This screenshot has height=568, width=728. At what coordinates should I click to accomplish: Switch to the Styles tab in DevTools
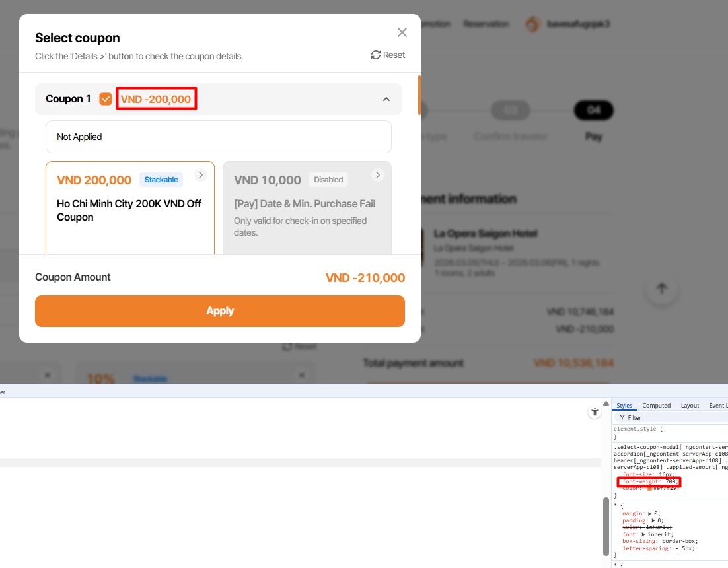[x=624, y=405]
